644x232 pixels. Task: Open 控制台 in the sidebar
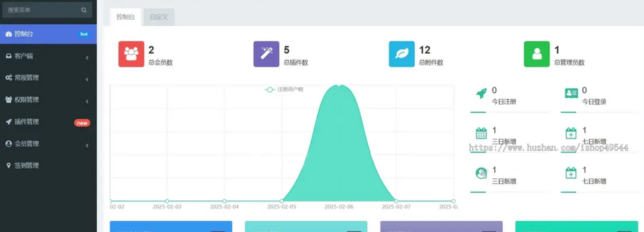(x=48, y=34)
